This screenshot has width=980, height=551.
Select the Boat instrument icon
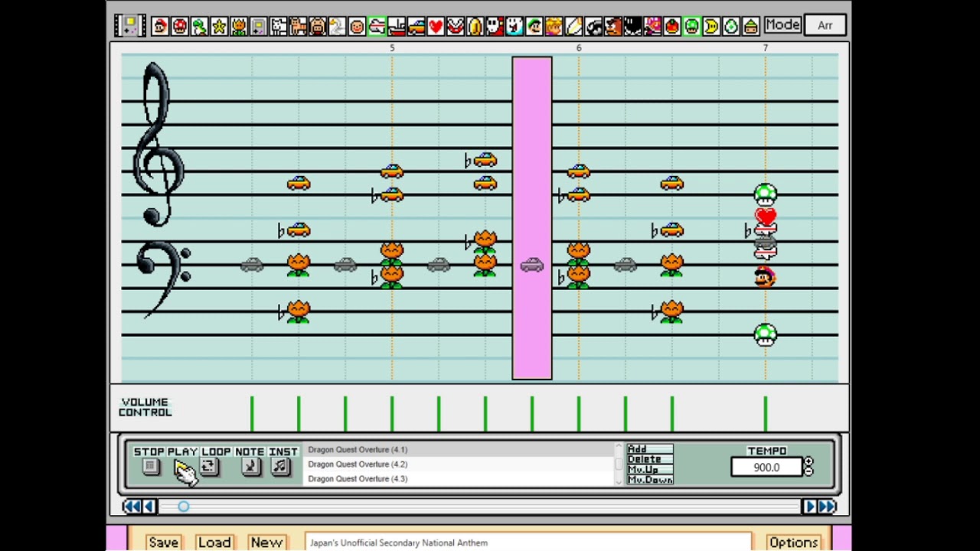click(x=397, y=27)
